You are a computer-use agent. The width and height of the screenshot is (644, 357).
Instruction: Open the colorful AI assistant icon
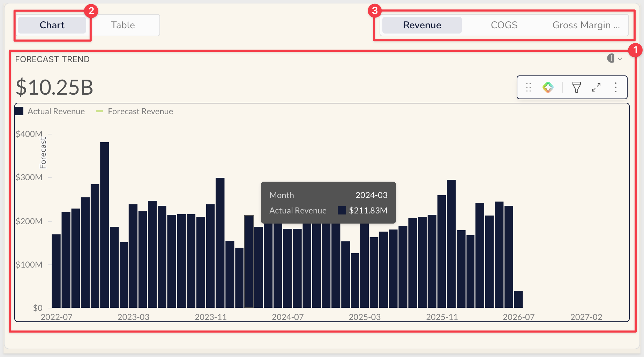548,87
